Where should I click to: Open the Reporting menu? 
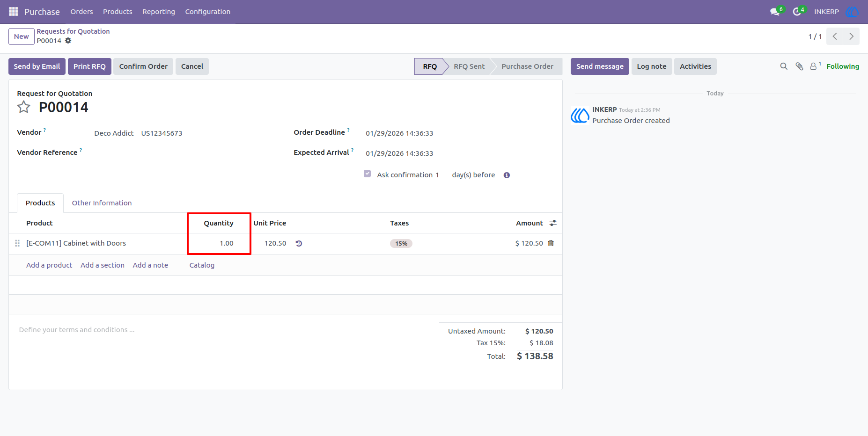pos(159,12)
